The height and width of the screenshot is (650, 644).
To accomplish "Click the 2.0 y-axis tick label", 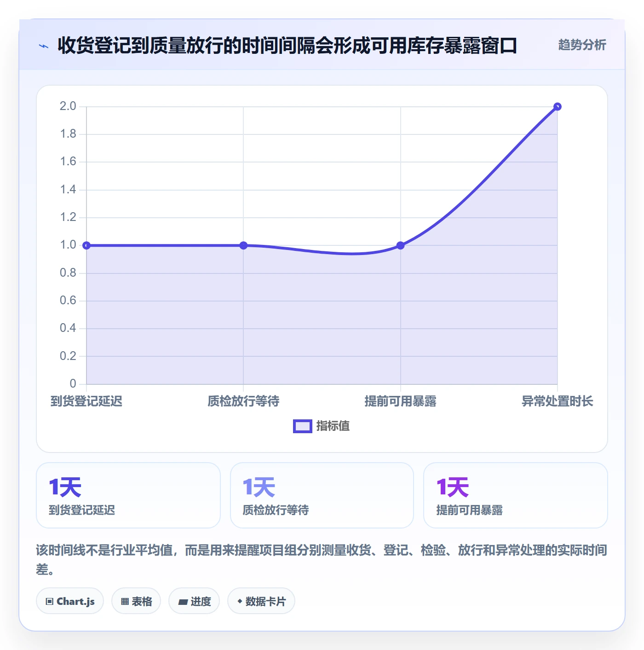I will click(x=68, y=106).
